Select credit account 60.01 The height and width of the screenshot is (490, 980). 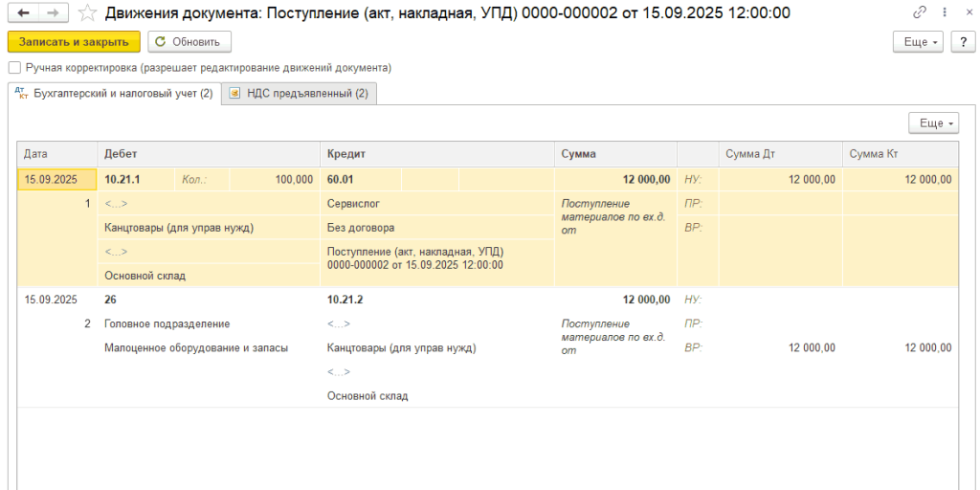(361, 180)
